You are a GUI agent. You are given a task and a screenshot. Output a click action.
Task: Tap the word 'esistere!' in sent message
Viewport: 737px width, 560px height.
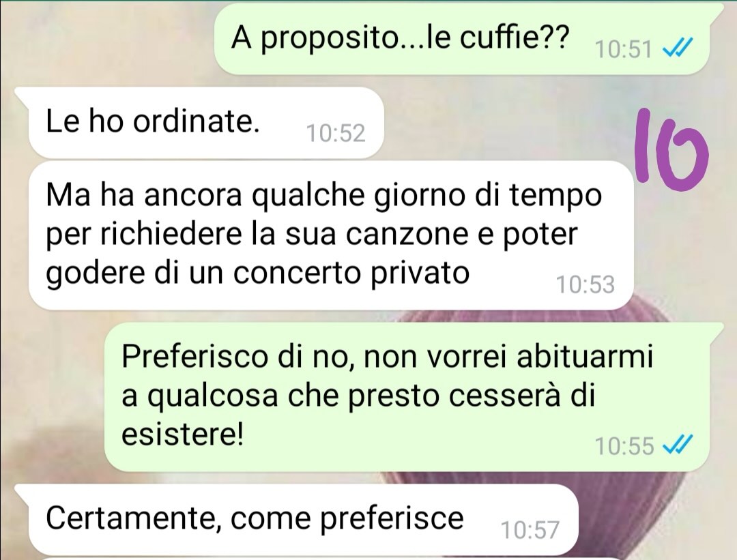pos(183,434)
